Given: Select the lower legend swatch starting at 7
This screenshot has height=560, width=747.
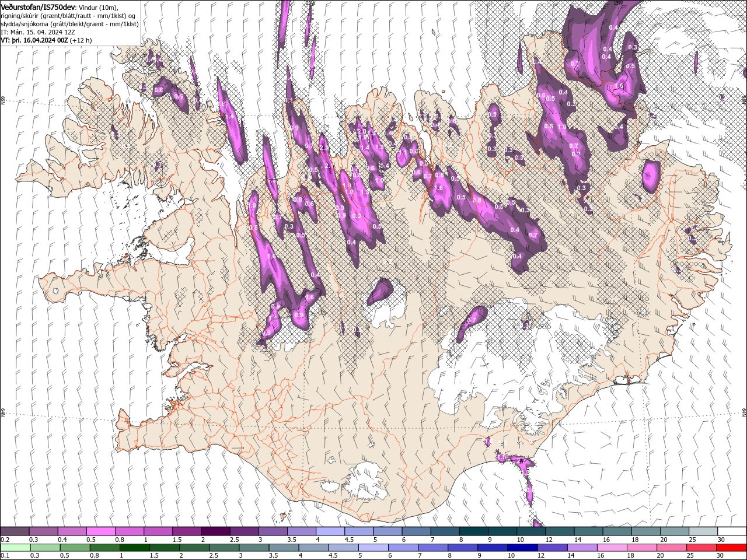Looking at the screenshot, I should (x=433, y=548).
